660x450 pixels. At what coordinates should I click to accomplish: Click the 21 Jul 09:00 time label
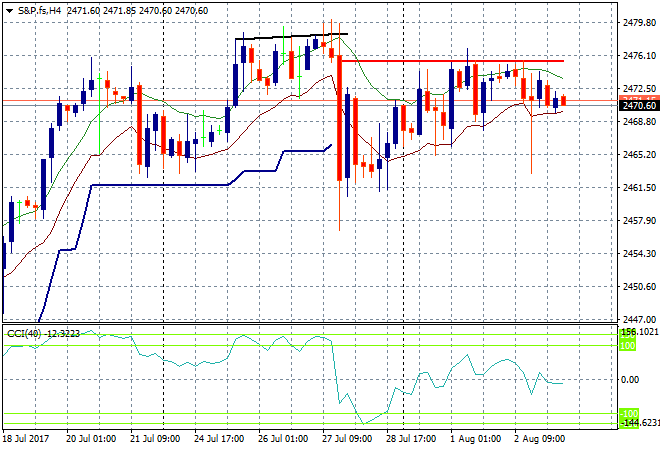(155, 439)
